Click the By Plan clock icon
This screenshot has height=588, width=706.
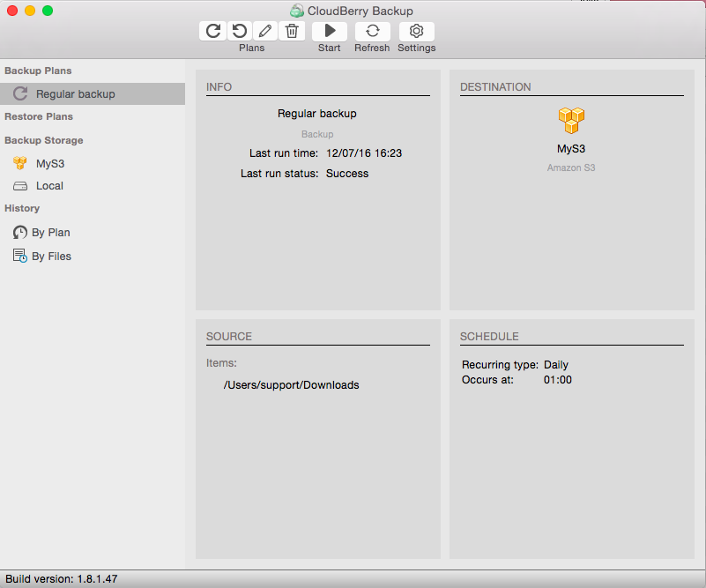pyautogui.click(x=19, y=233)
